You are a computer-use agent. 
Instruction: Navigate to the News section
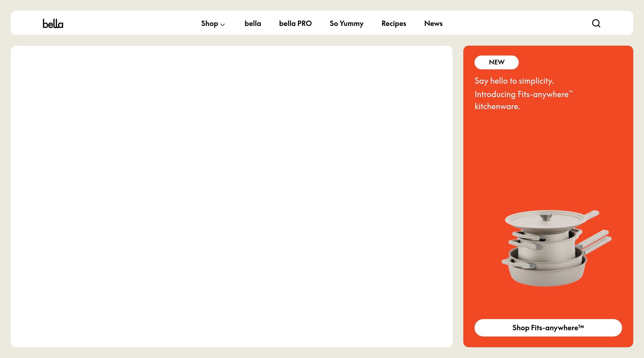tap(433, 23)
